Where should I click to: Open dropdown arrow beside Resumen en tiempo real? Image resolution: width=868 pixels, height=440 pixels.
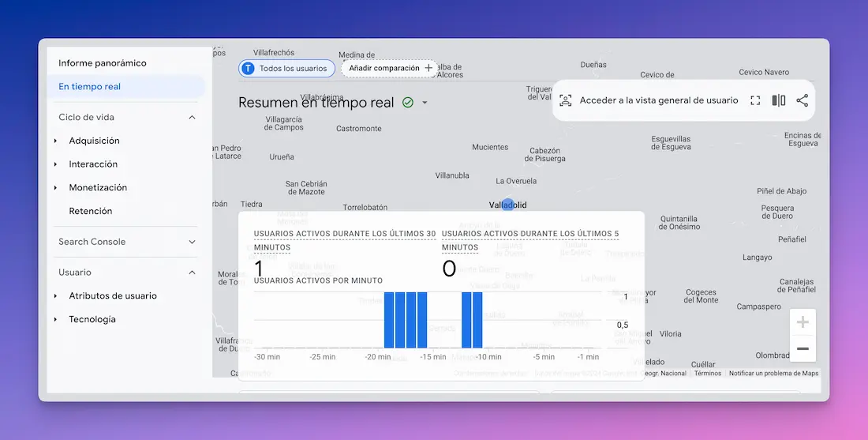coord(425,103)
